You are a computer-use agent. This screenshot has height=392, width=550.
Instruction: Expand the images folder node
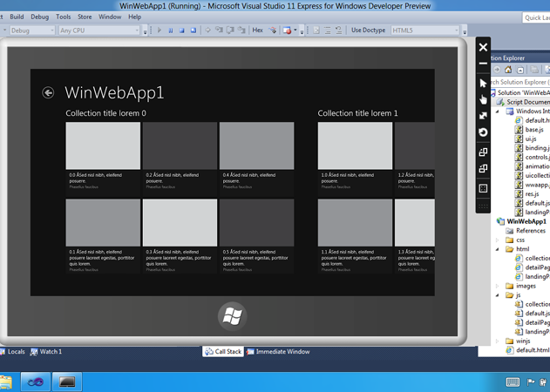[x=499, y=286]
